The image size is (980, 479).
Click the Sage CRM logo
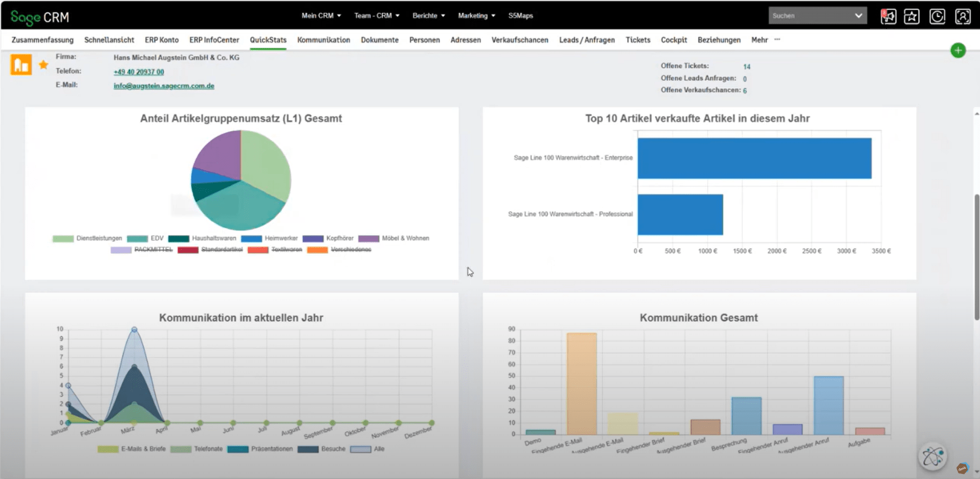point(40,17)
